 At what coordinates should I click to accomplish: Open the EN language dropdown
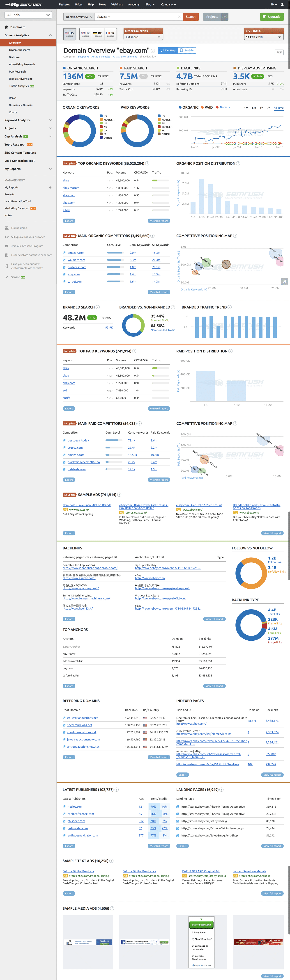click(274, 5)
